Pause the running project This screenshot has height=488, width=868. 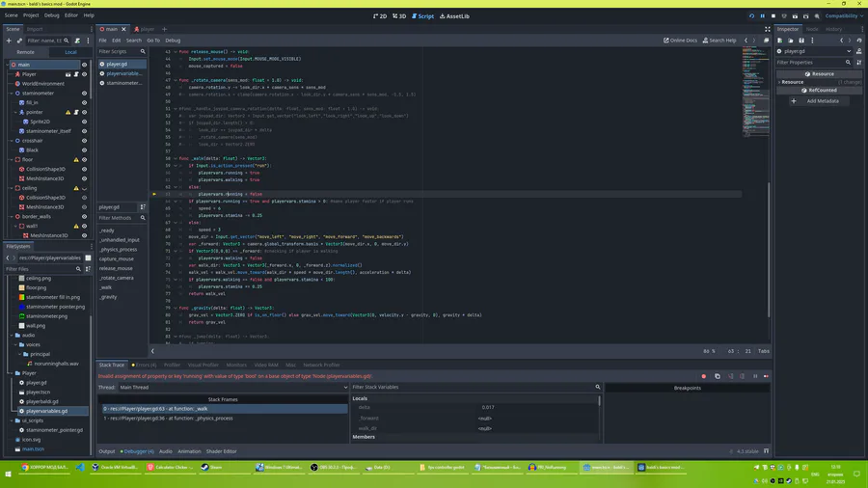[762, 16]
